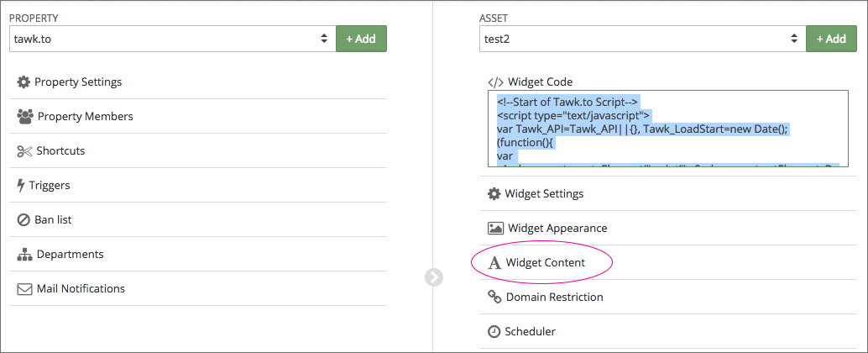
Task: Click the Property Settings gear icon
Action: coord(24,82)
